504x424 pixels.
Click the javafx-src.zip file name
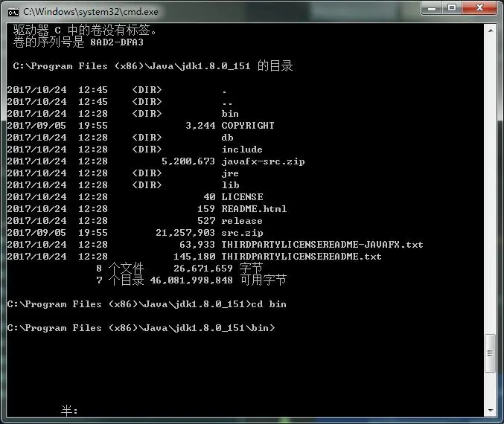[x=264, y=161]
